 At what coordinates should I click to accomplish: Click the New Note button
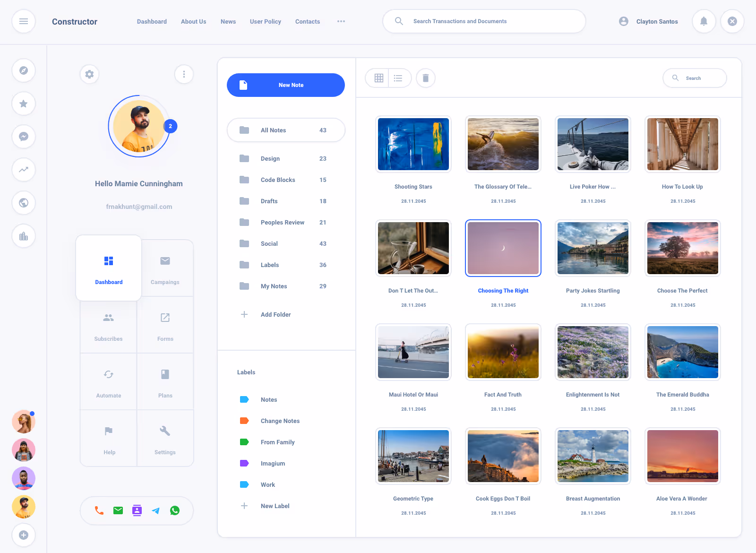285,85
